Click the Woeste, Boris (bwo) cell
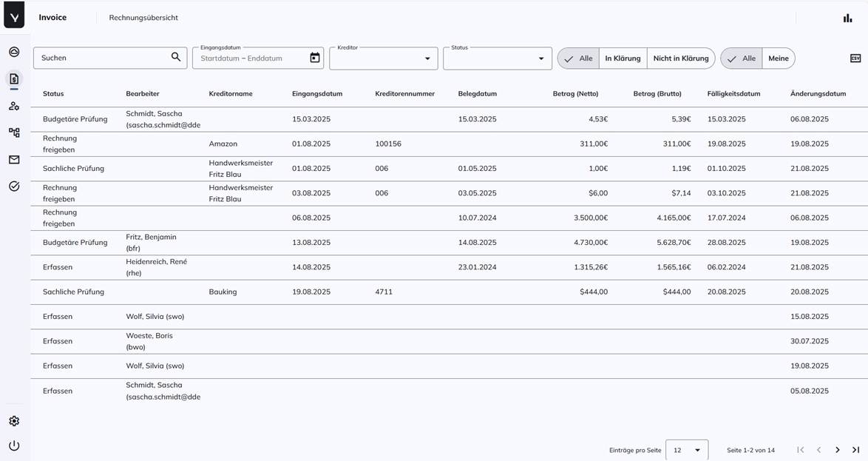 coord(149,341)
